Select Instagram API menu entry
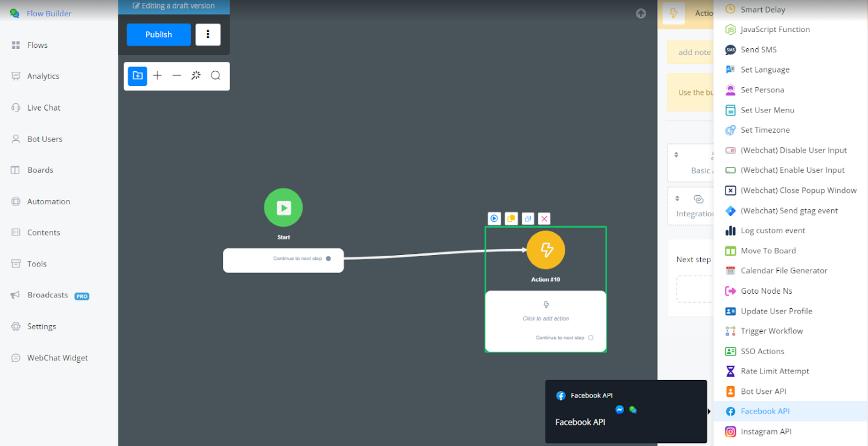Image resolution: width=868 pixels, height=446 pixels. 766,431
